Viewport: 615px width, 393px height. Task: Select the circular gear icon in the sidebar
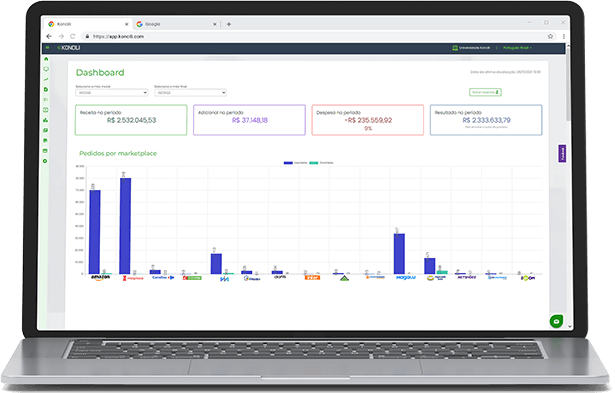[x=45, y=161]
